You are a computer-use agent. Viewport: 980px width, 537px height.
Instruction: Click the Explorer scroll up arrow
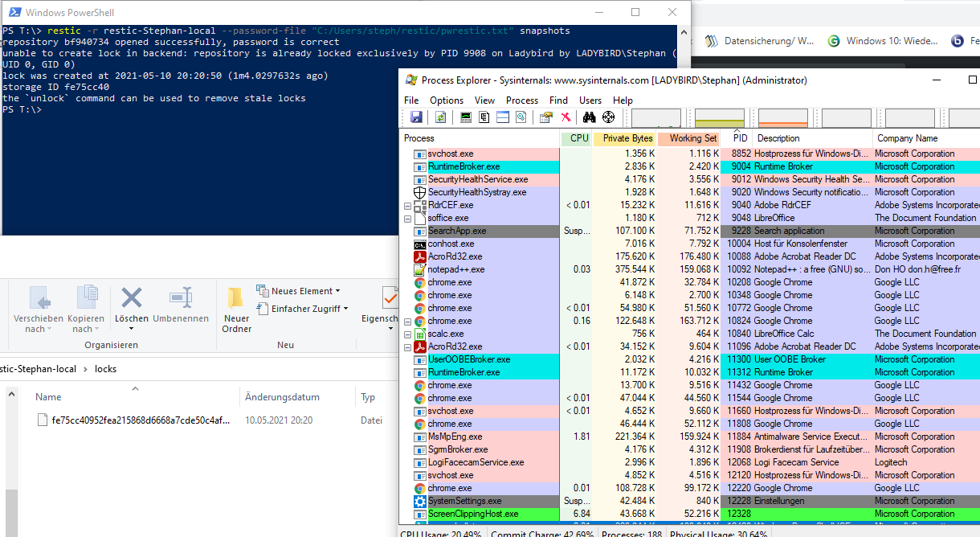pyautogui.click(x=11, y=395)
